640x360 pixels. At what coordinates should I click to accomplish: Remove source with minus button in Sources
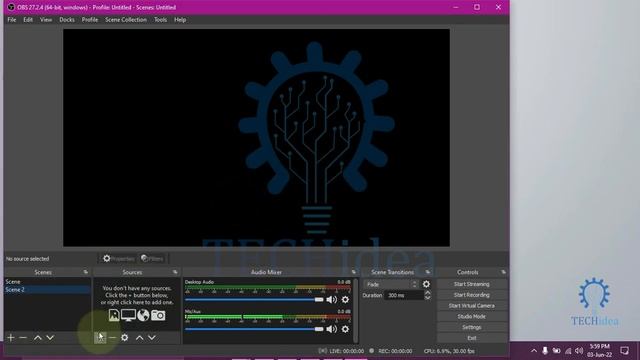(x=112, y=338)
